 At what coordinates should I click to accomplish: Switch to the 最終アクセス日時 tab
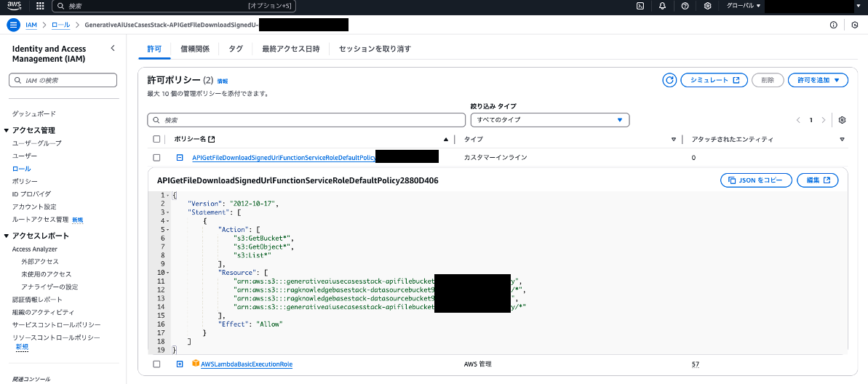(290, 49)
